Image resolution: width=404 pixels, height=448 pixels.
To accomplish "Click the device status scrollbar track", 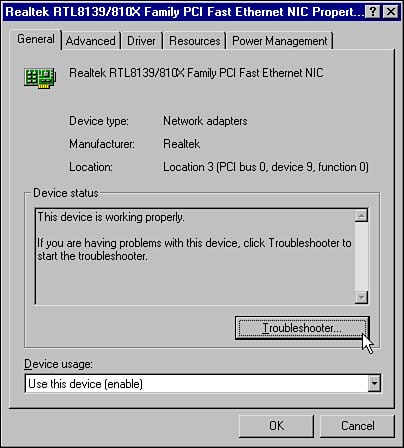I will tap(361, 256).
